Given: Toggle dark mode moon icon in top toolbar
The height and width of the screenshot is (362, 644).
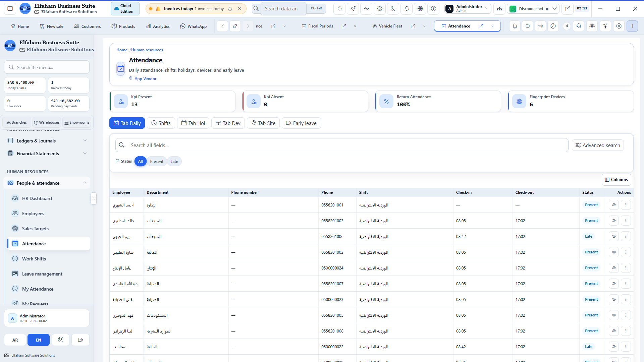Looking at the screenshot, I should (x=393, y=9).
